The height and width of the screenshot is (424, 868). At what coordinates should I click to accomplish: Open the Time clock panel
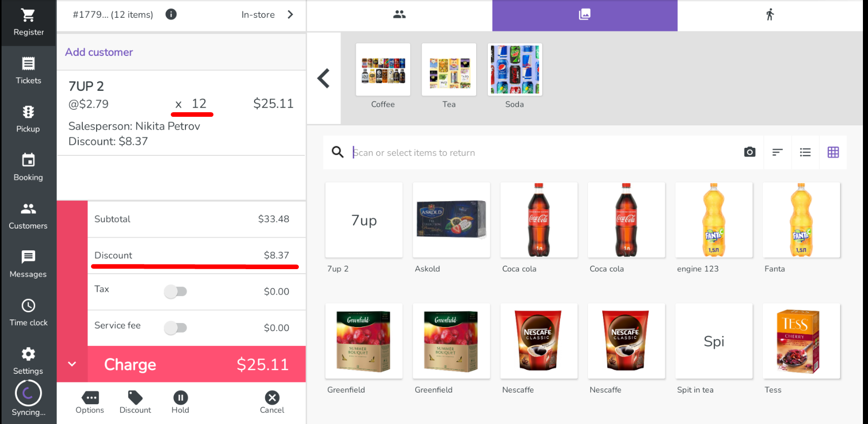(28, 313)
